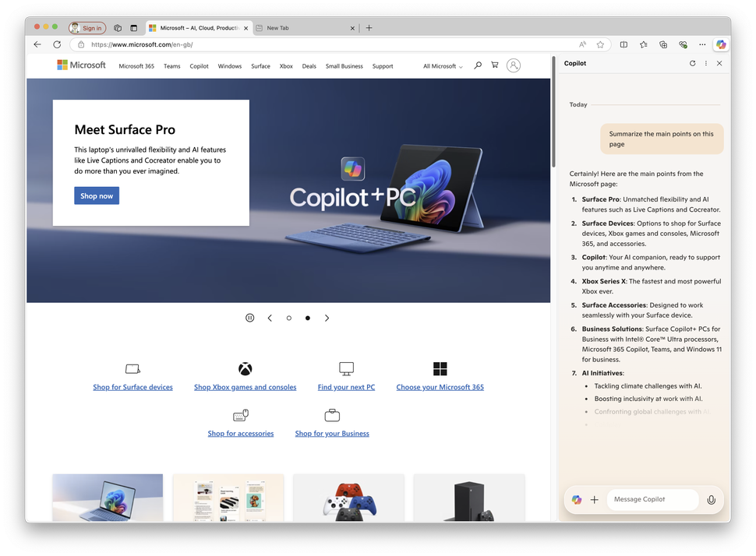The height and width of the screenshot is (556, 756).
Task: Select the first carousel indicator dot
Action: click(289, 318)
